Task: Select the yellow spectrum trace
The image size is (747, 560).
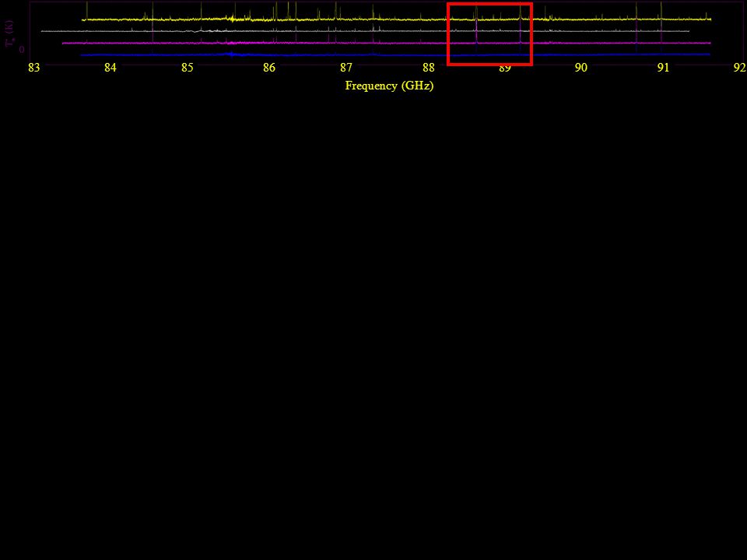Action: [x=396, y=19]
